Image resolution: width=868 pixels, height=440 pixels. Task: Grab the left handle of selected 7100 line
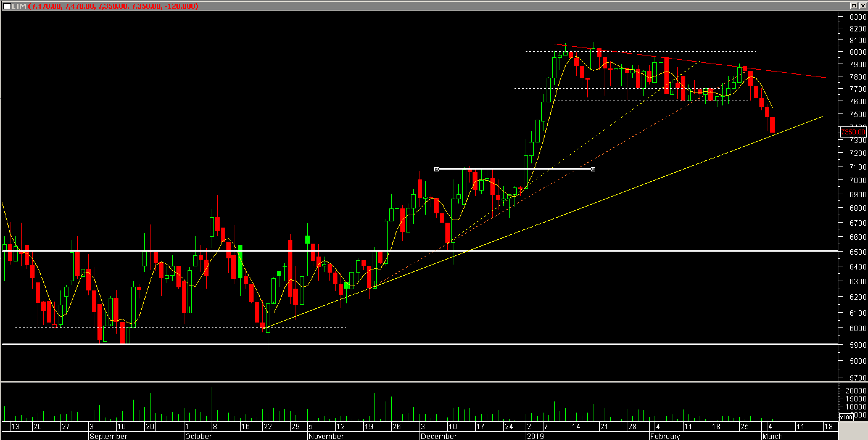(436, 169)
